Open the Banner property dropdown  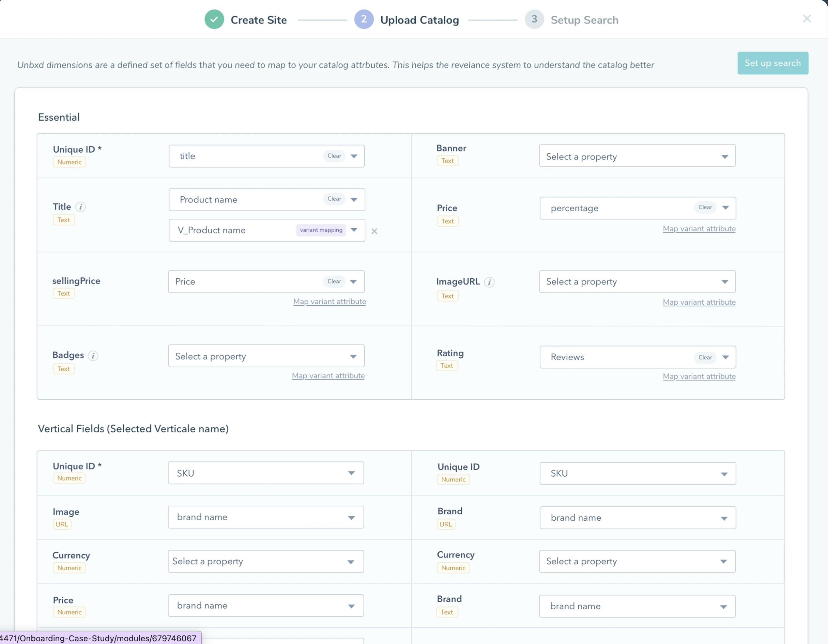point(637,156)
